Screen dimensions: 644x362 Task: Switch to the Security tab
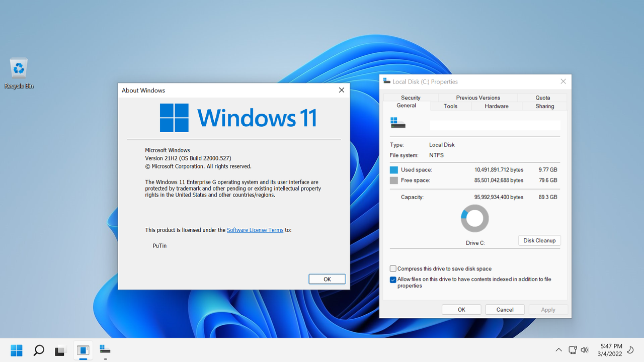(411, 98)
